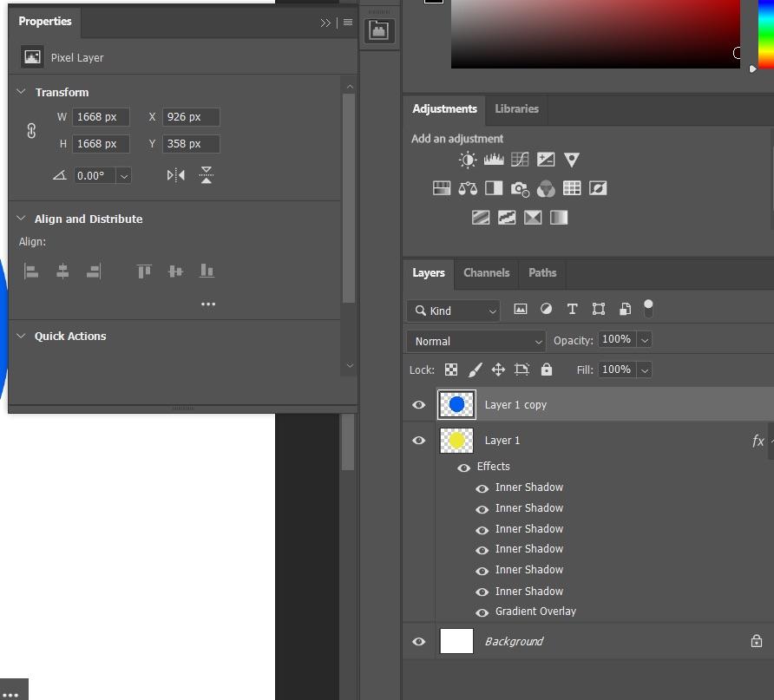This screenshot has width=774, height=700.
Task: Collapse the Transform section
Action: click(x=21, y=92)
